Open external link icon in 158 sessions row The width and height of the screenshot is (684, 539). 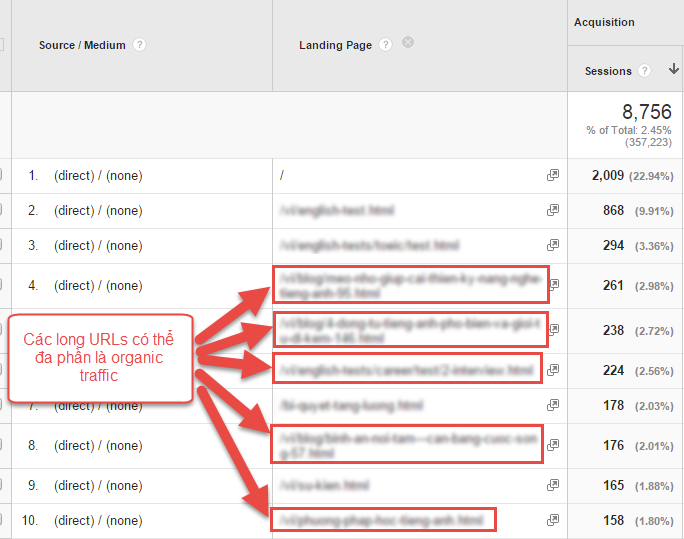pos(553,519)
